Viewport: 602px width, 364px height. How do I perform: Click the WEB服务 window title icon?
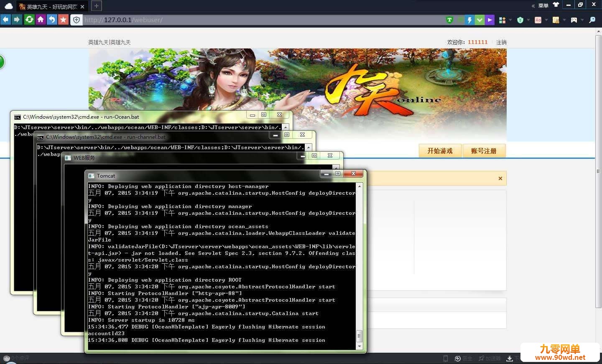[x=68, y=158]
